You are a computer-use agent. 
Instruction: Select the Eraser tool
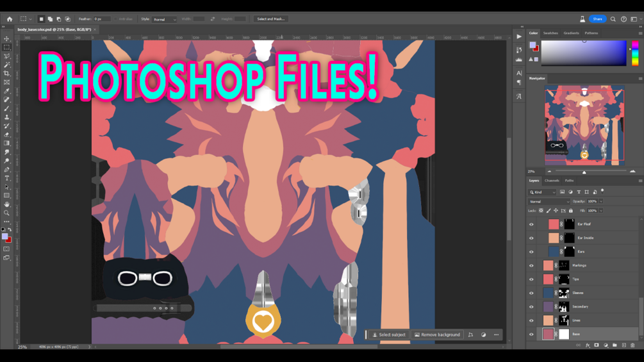pos(6,135)
